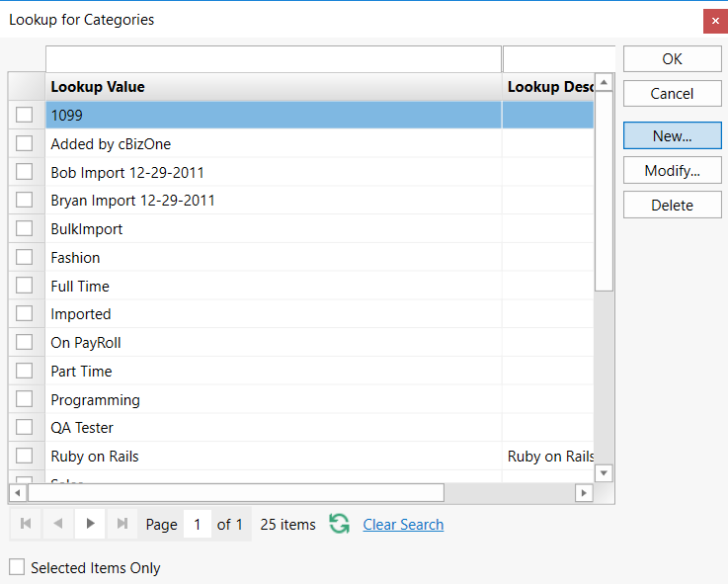Click horizontal scrollbar left arrow
Screen dimensions: 728x587
pyautogui.click(x=18, y=493)
